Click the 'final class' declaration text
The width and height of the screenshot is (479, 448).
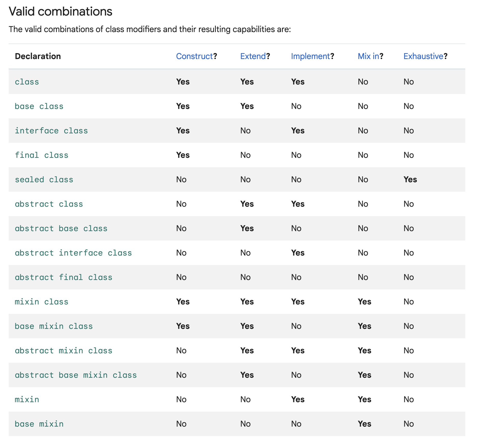click(x=42, y=155)
